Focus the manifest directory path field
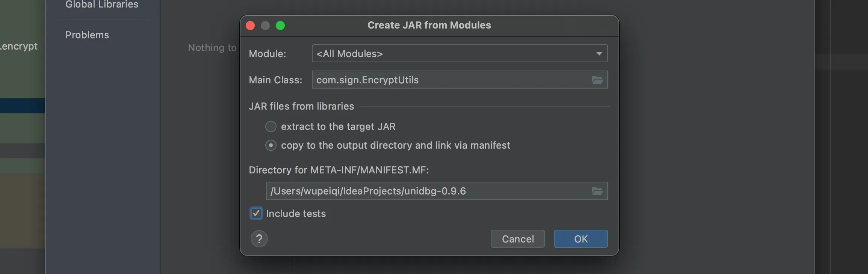The image size is (868, 274). pyautogui.click(x=428, y=191)
